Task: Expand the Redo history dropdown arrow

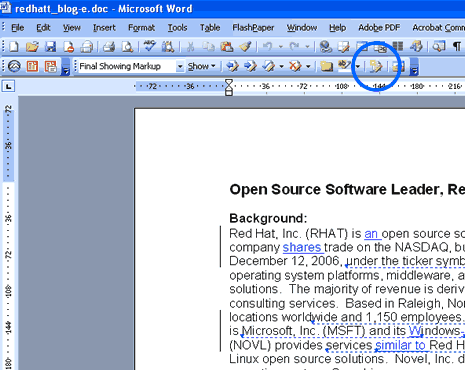Action: [307, 47]
